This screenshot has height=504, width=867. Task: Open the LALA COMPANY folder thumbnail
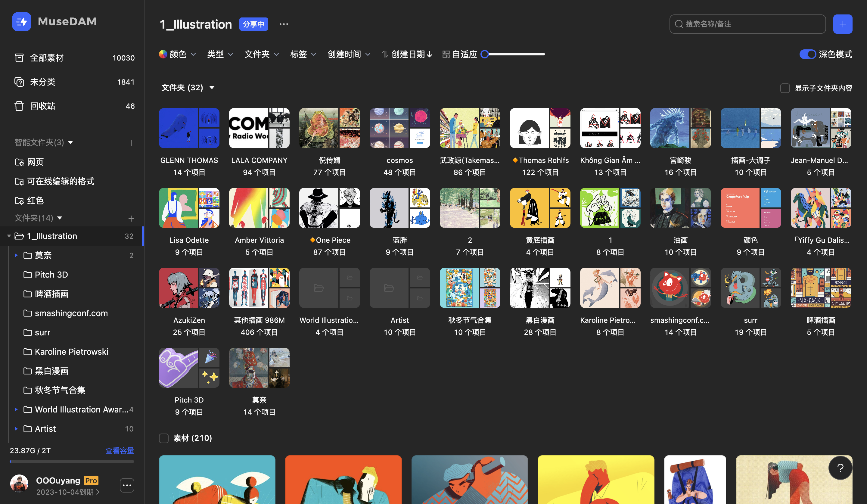click(x=259, y=128)
